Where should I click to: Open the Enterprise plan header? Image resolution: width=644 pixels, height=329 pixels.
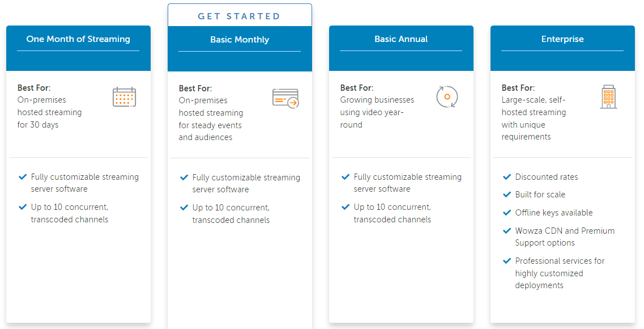tap(562, 39)
